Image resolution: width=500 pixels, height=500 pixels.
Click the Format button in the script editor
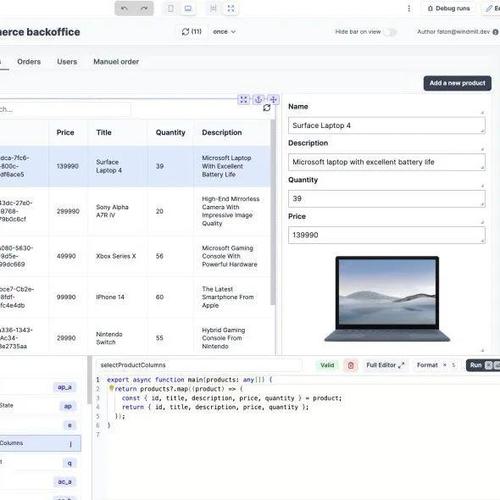[x=427, y=365]
